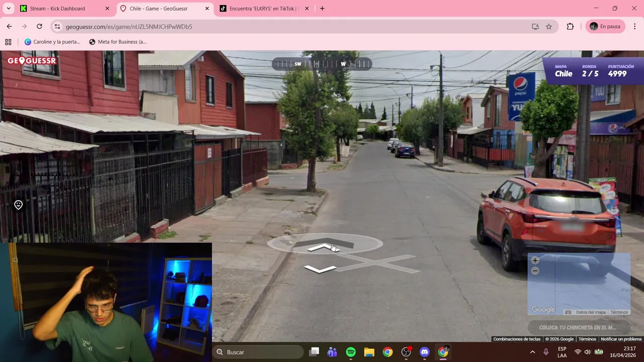Open 'Datos del mapa' on mini map
The image size is (644, 362).
pyautogui.click(x=591, y=312)
